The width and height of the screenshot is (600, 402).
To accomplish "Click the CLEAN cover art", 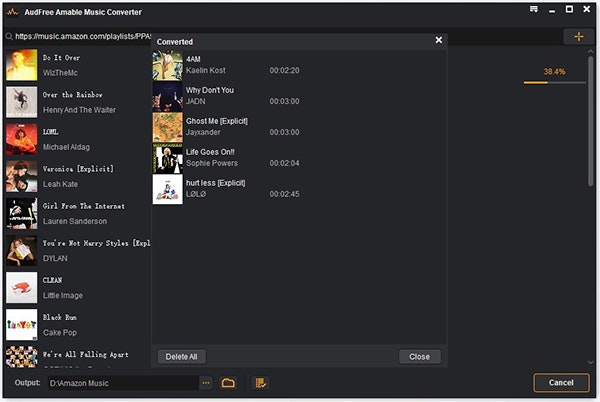I will 22,288.
